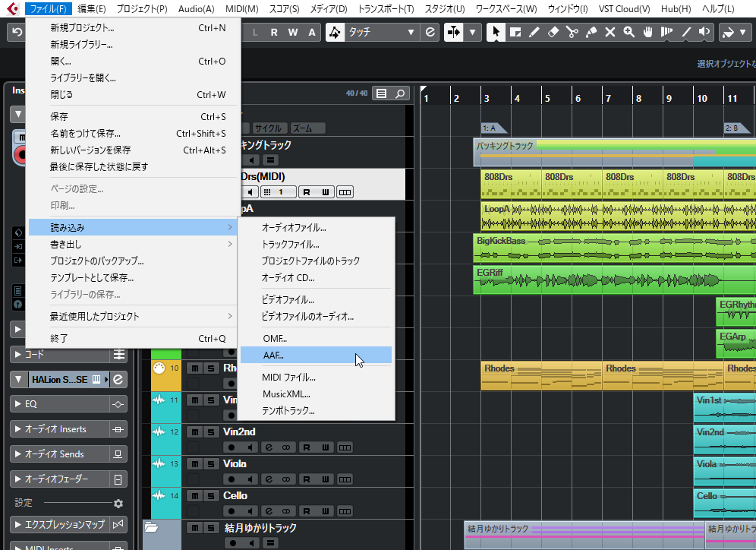
Task: Click the 1: A marker in timeline
Action: pos(494,128)
